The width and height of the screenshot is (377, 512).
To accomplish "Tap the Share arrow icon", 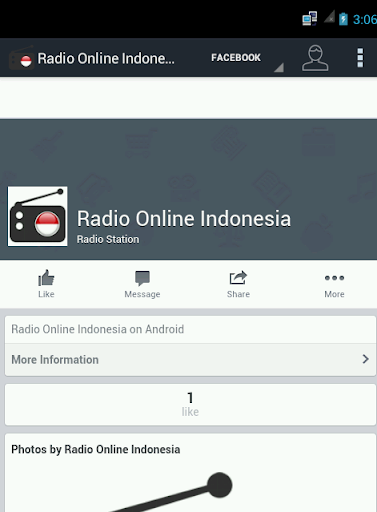I will click(238, 278).
